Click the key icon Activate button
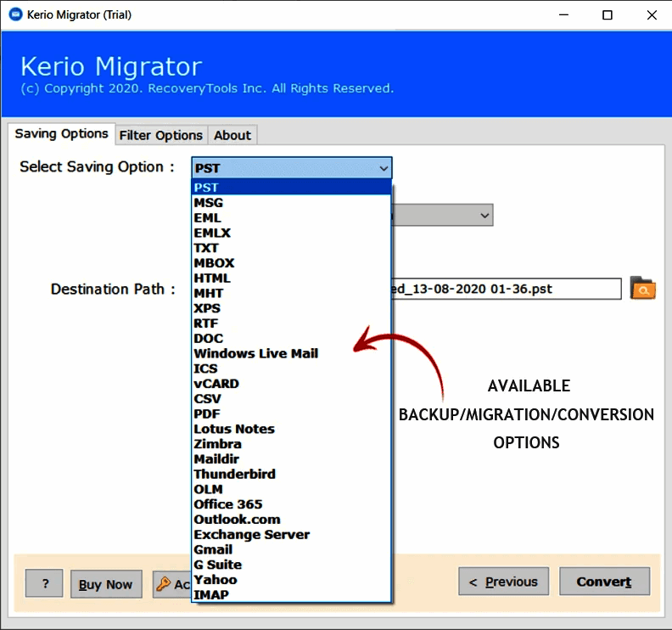 [172, 583]
